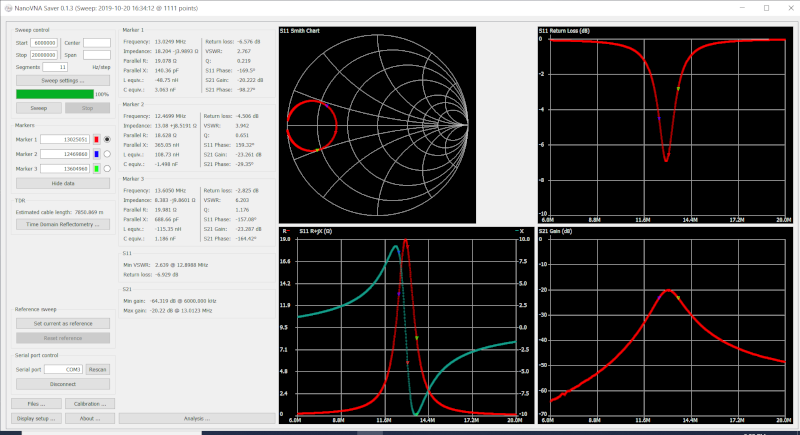
Task: Click the sweep Start frequency field
Action: (45, 43)
